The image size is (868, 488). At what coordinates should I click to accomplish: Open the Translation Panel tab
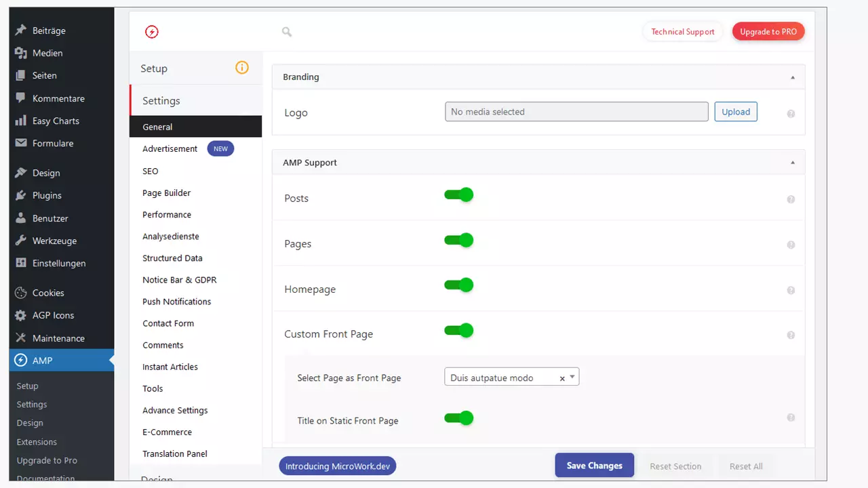click(175, 453)
